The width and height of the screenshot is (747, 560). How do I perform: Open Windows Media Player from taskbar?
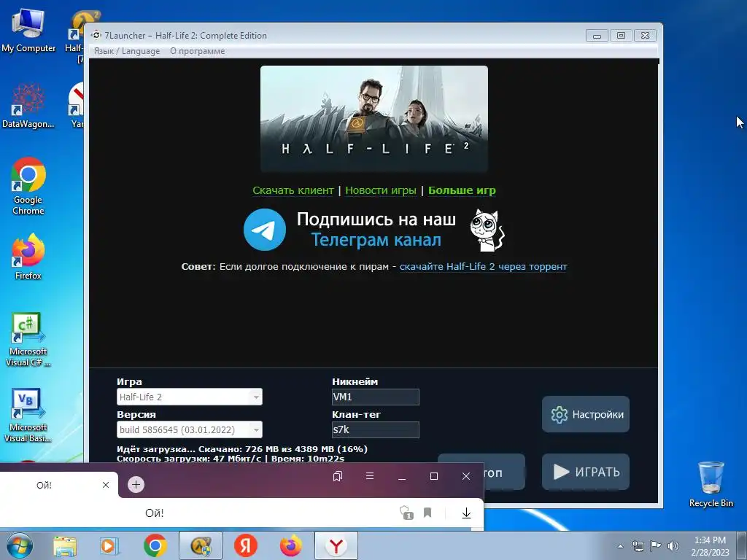109,546
